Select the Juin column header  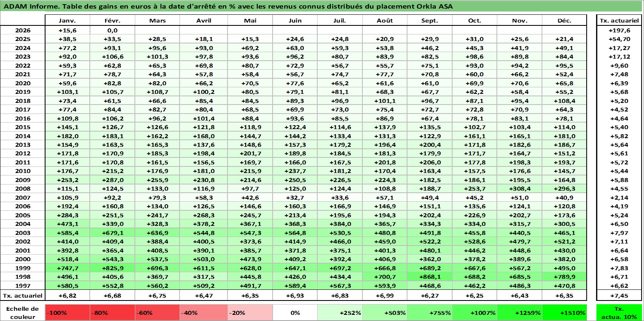295,20
